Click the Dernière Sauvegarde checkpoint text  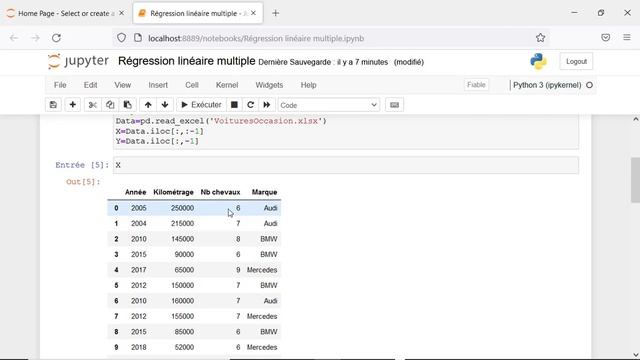323,62
